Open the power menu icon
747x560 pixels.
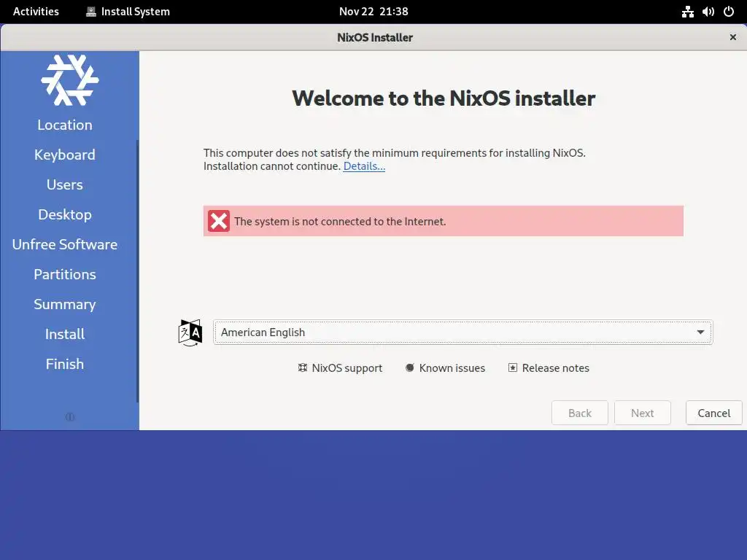729,12
